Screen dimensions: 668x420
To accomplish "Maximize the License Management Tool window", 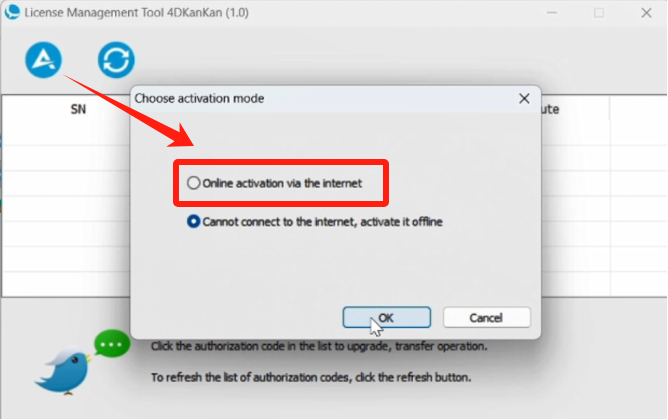I will click(599, 13).
